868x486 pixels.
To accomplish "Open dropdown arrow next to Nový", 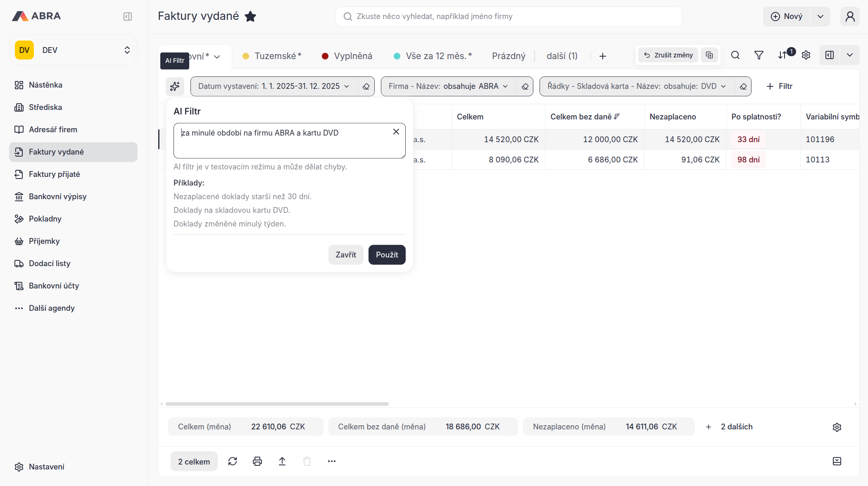I will (820, 17).
